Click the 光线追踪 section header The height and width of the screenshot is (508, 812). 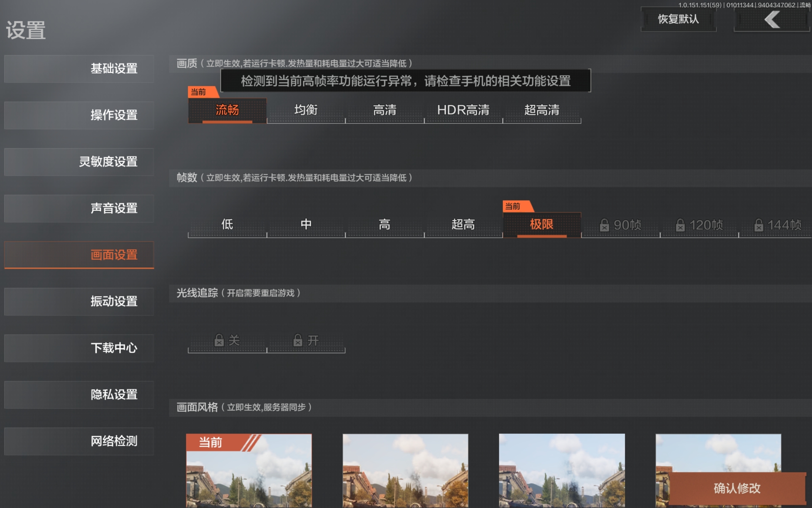490,293
